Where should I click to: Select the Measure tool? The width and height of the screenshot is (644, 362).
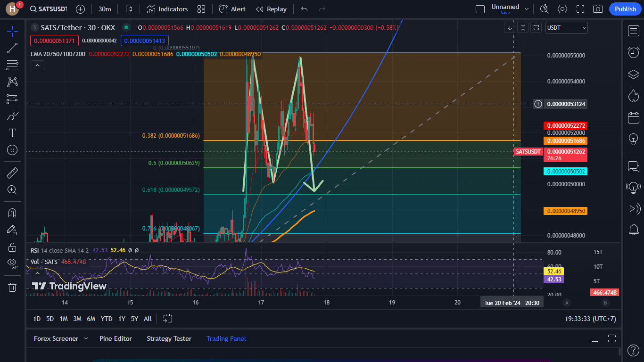tap(12, 173)
